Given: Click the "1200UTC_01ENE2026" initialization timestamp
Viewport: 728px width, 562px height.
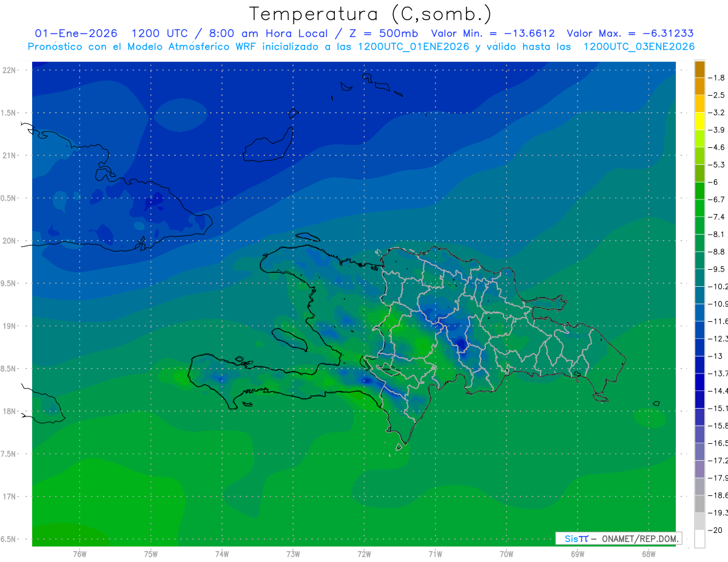Looking at the screenshot, I should (414, 47).
